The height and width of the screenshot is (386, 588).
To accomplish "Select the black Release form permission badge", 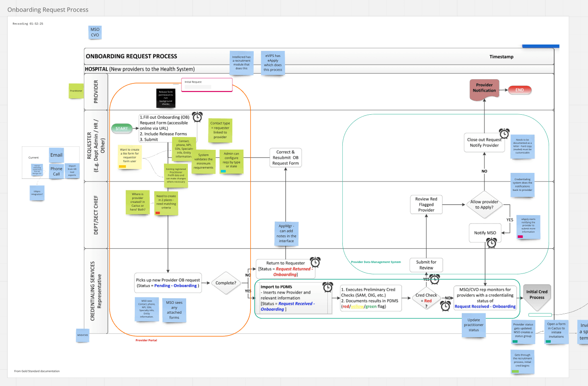I will (x=165, y=98).
